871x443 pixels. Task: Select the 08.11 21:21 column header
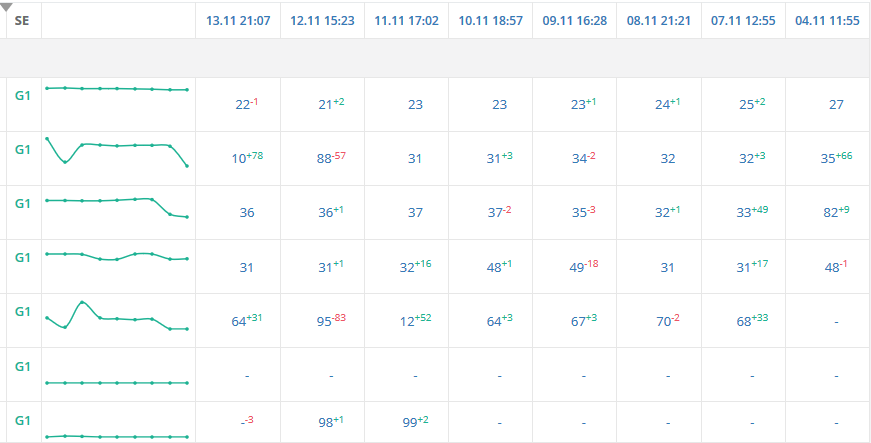coord(659,21)
